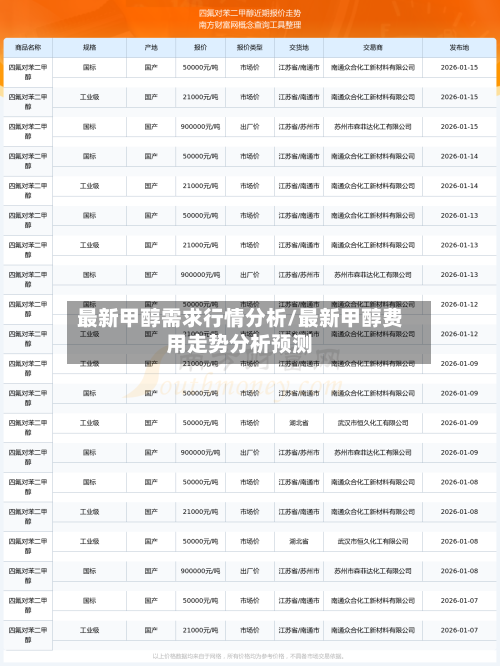This screenshot has height=666, width=500.
Task: Click date 2026-01-14 of the 50000元/吨 row
Action: point(459,156)
